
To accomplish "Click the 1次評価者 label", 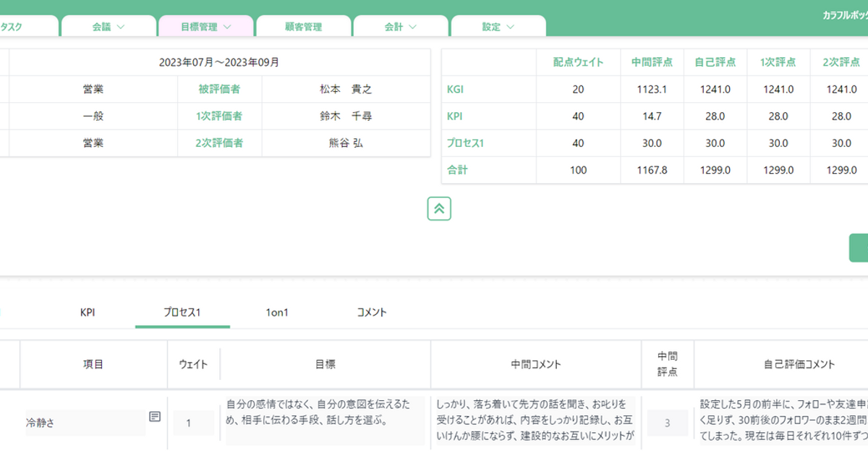I will pos(219,116).
